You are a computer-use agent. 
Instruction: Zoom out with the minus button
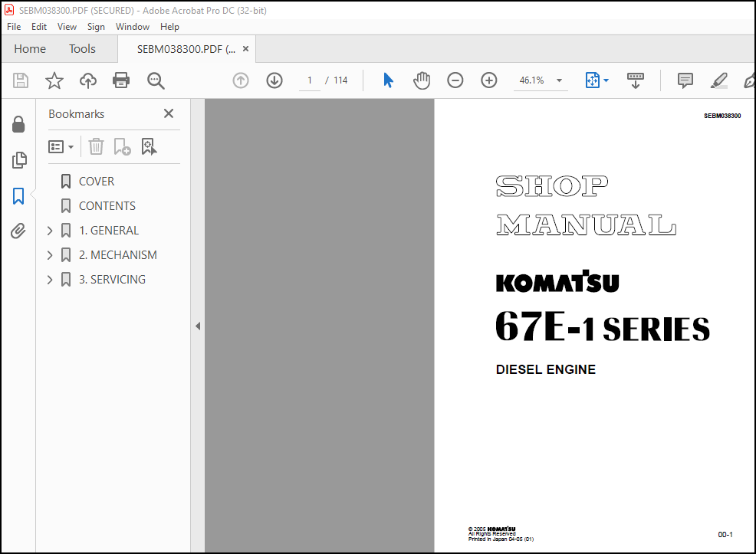455,80
